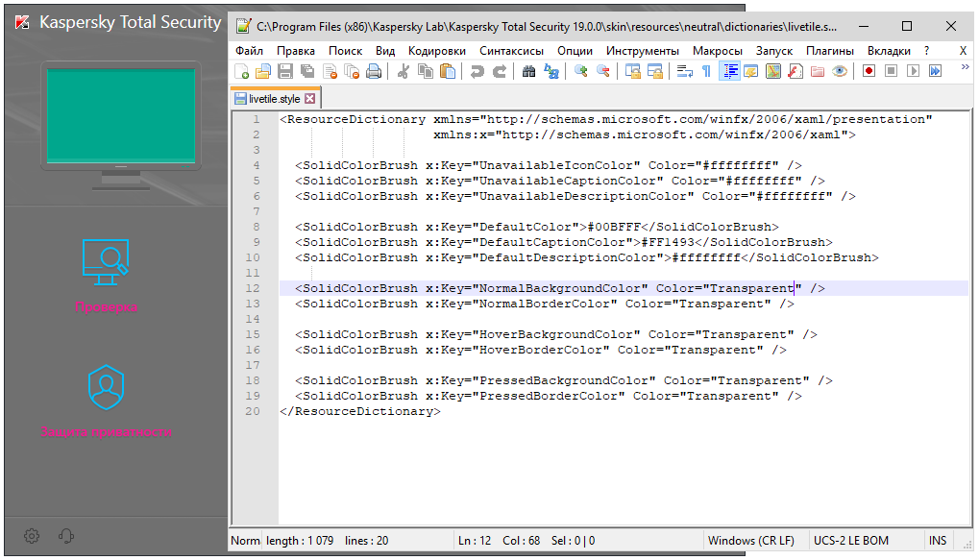
Task: Open the Макросы menu
Action: point(718,51)
